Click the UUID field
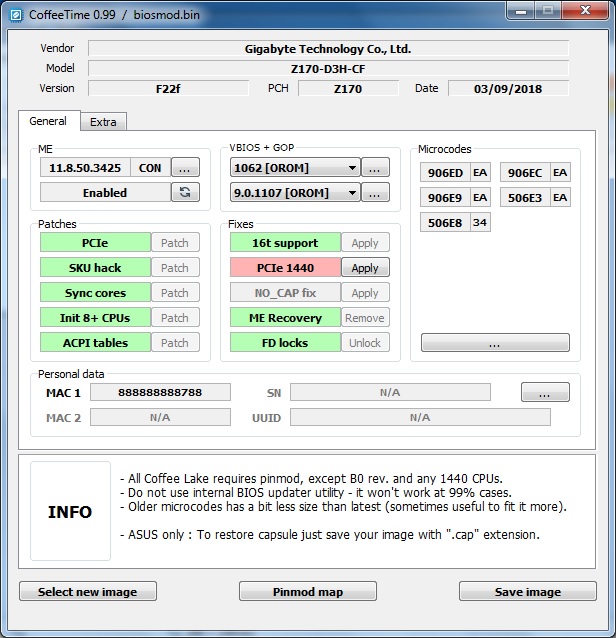Screen dimensions: 616x638 pos(420,417)
